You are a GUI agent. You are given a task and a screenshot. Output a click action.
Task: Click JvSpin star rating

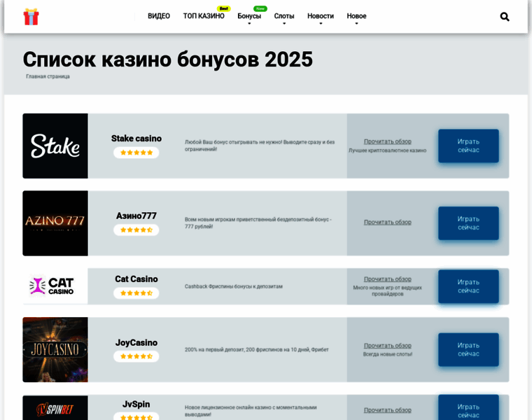click(x=136, y=416)
